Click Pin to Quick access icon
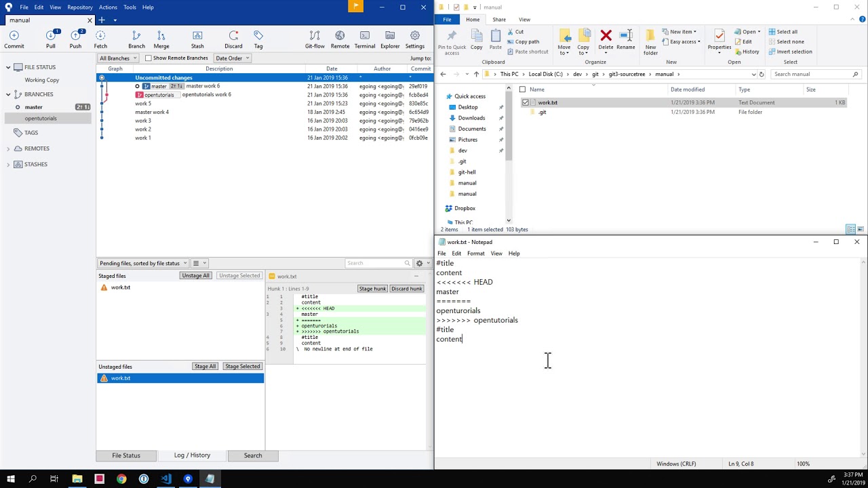This screenshot has width=868, height=488. [452, 41]
